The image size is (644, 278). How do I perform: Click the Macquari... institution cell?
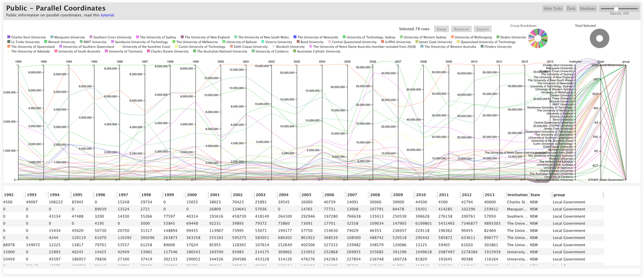[517, 209]
